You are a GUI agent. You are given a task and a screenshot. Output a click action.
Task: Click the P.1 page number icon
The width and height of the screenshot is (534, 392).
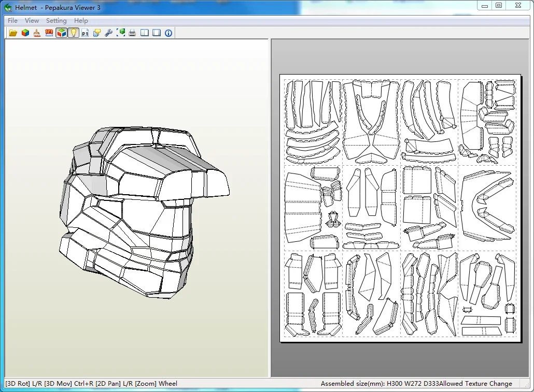85,33
